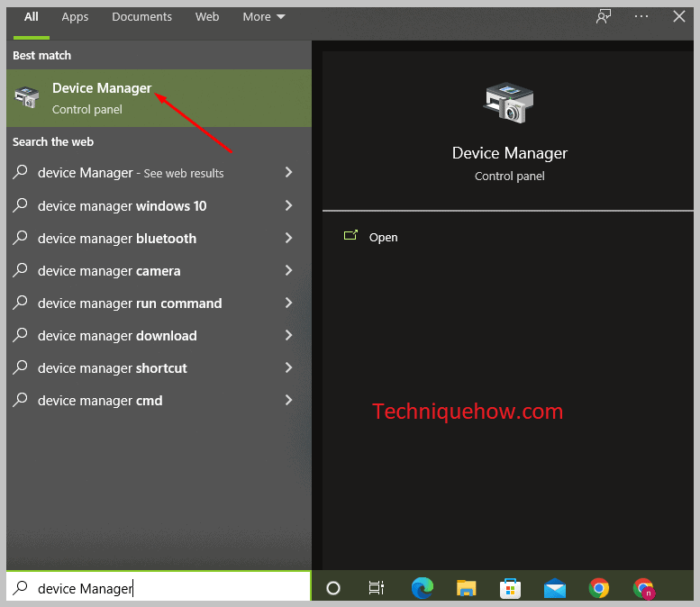Expand chevron for 'device manager download'

tap(289, 335)
